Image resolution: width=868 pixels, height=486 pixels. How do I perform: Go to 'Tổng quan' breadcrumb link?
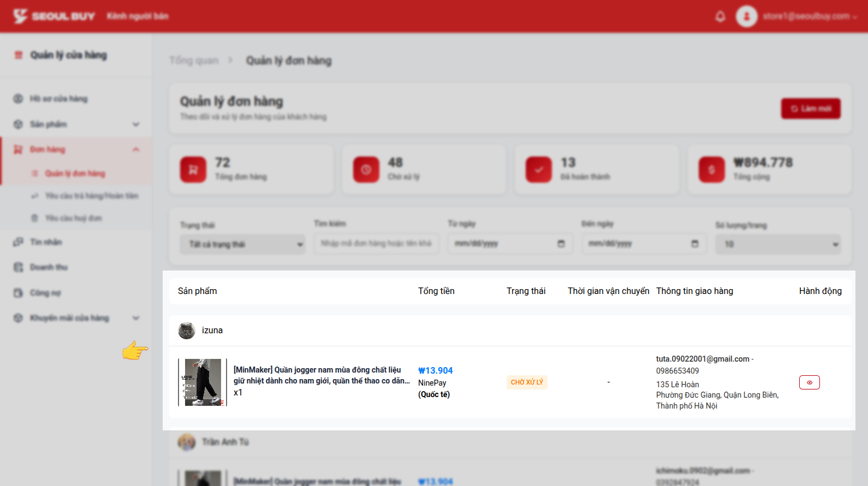(194, 61)
